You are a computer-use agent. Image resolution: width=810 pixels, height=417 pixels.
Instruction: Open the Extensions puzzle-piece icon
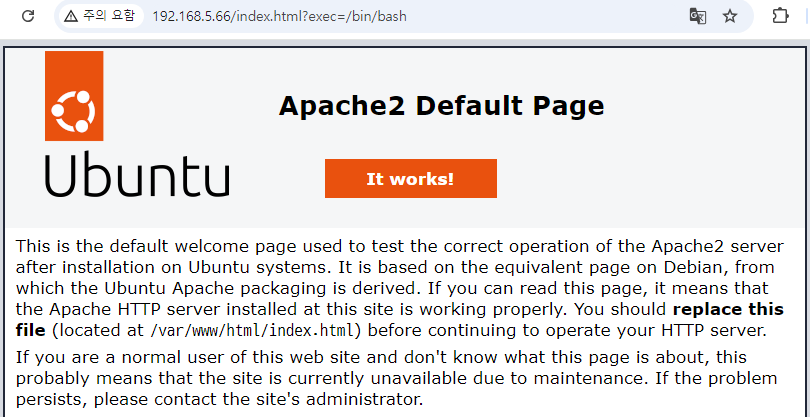point(780,16)
